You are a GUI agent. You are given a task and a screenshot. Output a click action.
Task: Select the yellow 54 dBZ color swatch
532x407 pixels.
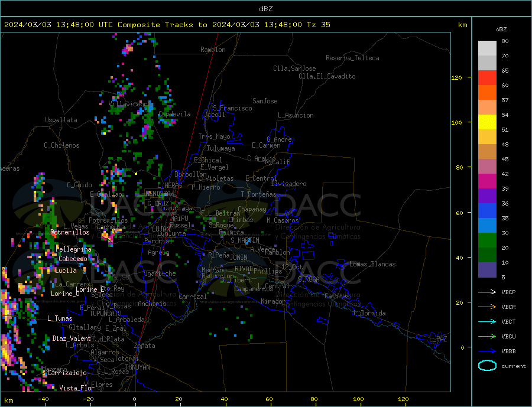click(x=487, y=122)
